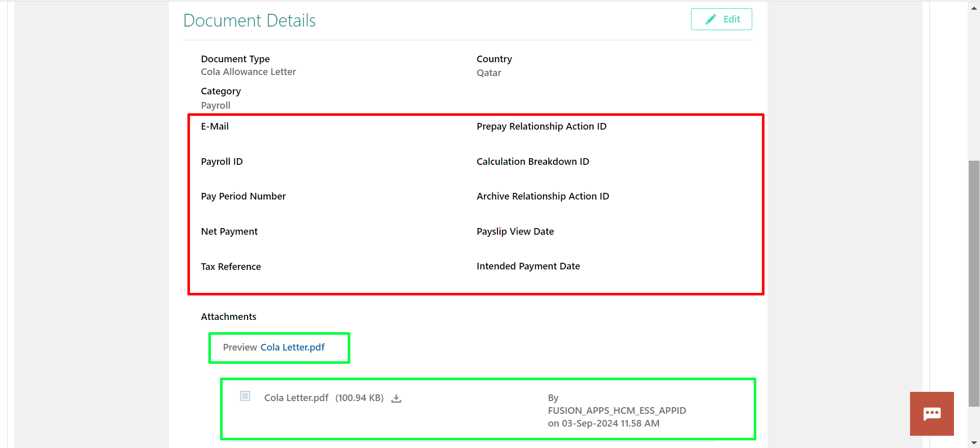Viewport: 980px width, 448px height.
Task: Click the 'Tax Reference' label
Action: [231, 267]
